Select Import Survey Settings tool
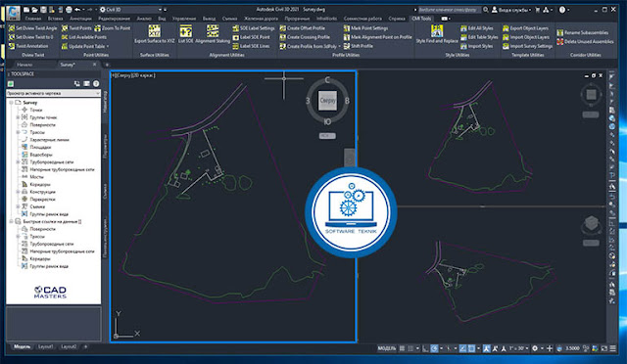Viewport: 627px width, 364px height. pyautogui.click(x=527, y=46)
